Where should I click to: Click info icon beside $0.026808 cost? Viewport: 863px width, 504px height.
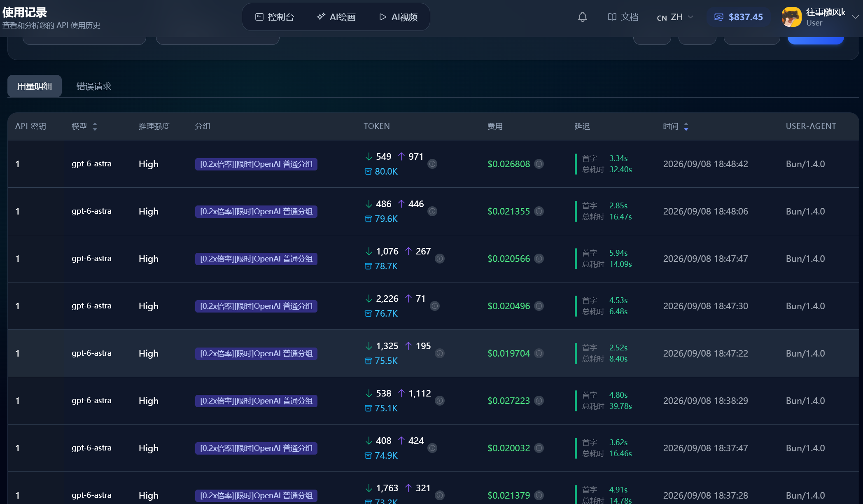(539, 164)
